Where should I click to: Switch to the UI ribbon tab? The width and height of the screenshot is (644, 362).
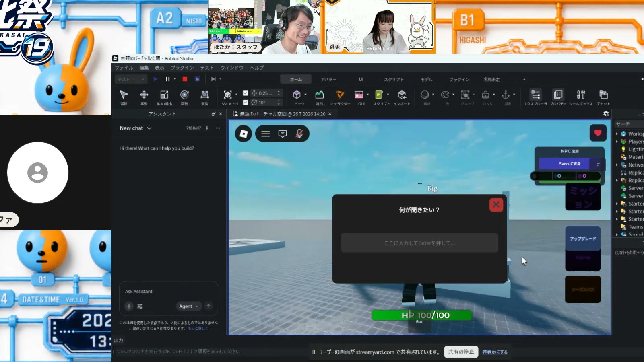(361, 80)
